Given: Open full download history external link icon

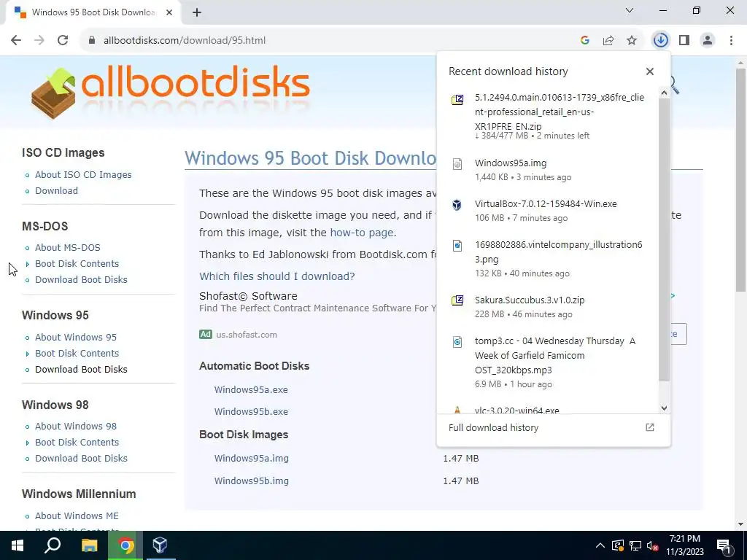Looking at the screenshot, I should tap(650, 427).
